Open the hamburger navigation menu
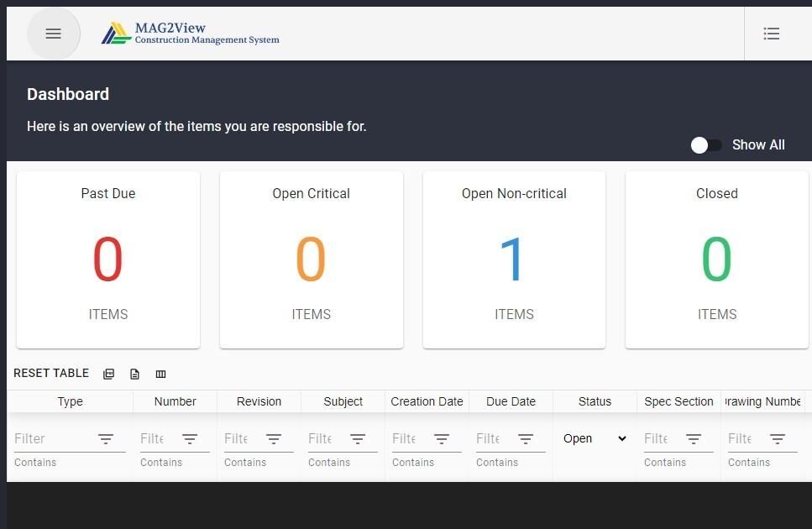 (54, 34)
